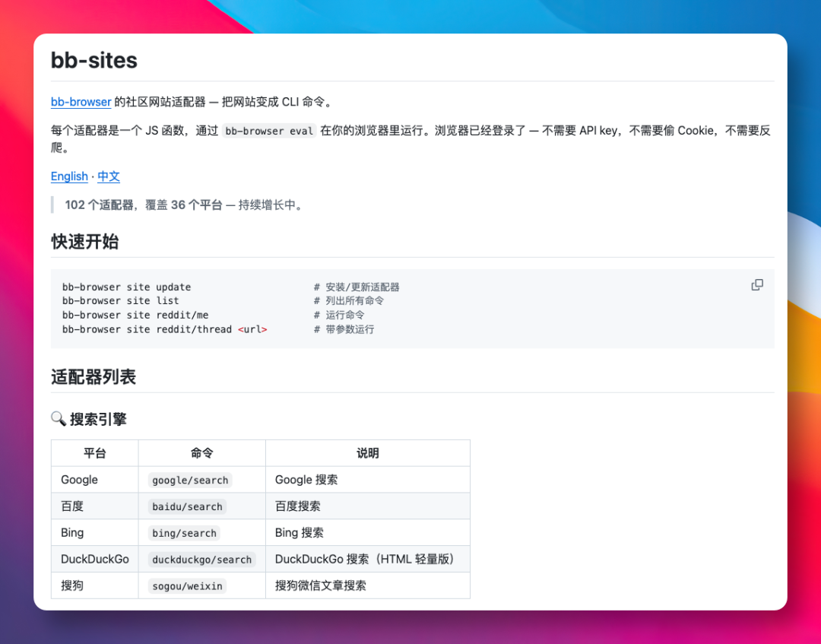The width and height of the screenshot is (821, 644).
Task: Click the DuckDuckGo platform cell
Action: [95, 559]
